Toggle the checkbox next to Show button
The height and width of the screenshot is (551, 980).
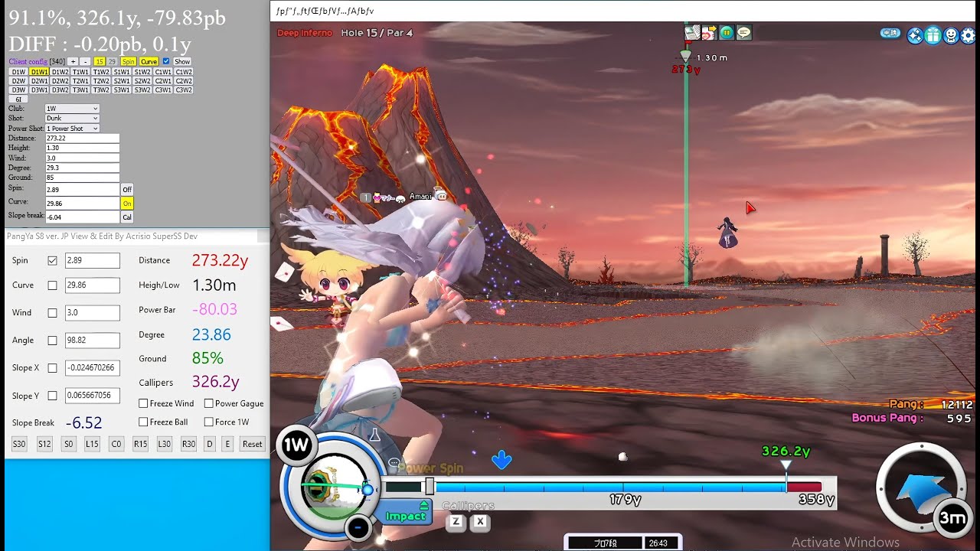(x=166, y=61)
